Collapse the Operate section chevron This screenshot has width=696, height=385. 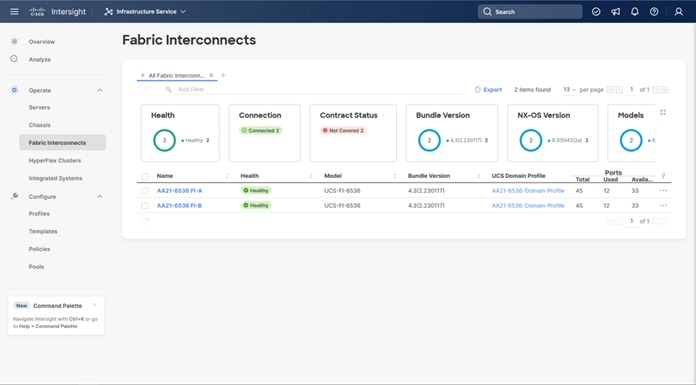click(x=99, y=90)
